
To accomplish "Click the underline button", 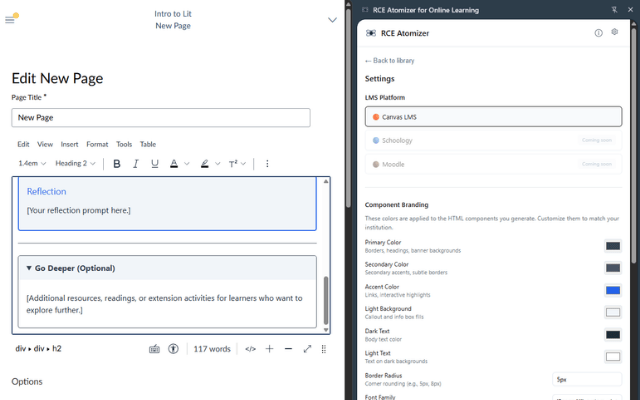I will [x=154, y=164].
